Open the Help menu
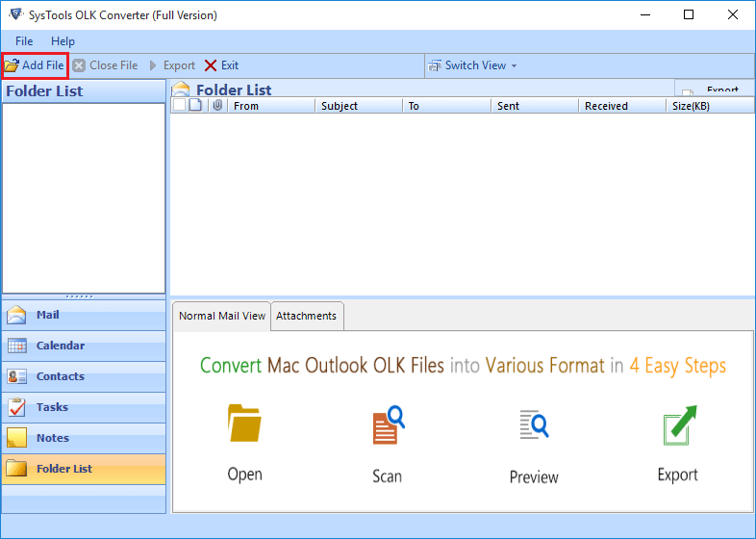This screenshot has height=539, width=756. pyautogui.click(x=63, y=41)
